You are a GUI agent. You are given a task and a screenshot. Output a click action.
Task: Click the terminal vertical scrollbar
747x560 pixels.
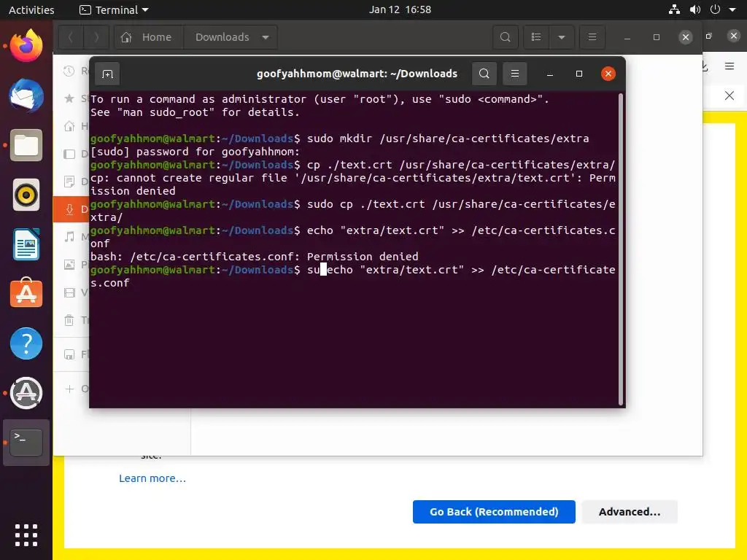[x=620, y=249]
